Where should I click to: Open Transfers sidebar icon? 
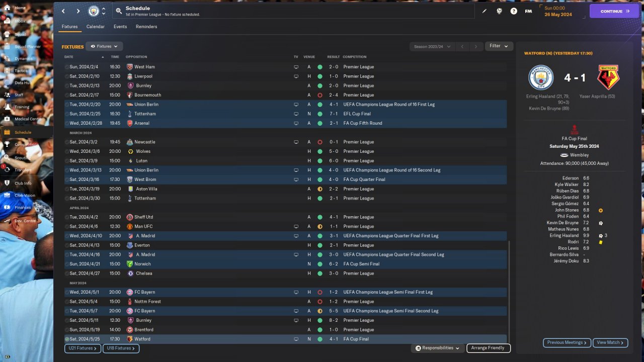pyautogui.click(x=7, y=170)
